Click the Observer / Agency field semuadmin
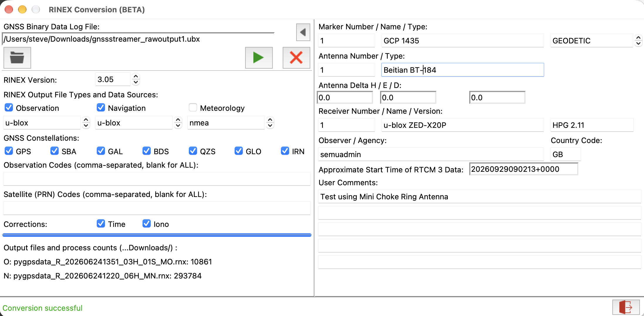The image size is (644, 316). [x=431, y=154]
